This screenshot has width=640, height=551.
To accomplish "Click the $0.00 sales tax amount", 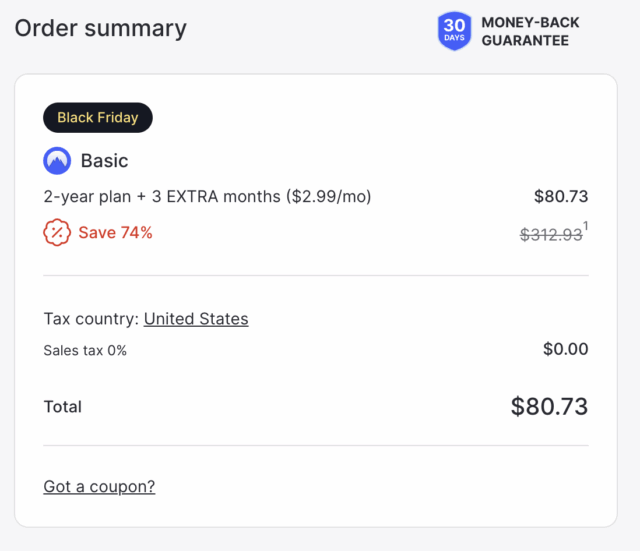I will (565, 349).
